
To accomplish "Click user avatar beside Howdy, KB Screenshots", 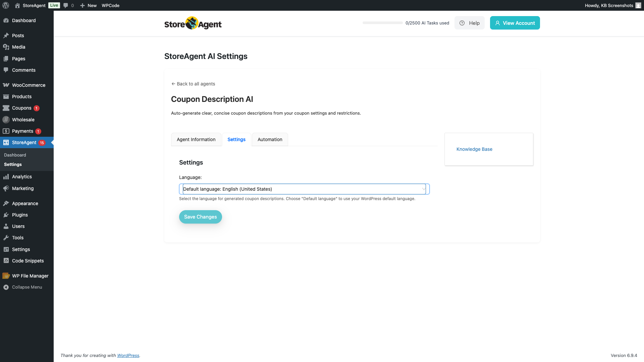I will click(x=638, y=5).
